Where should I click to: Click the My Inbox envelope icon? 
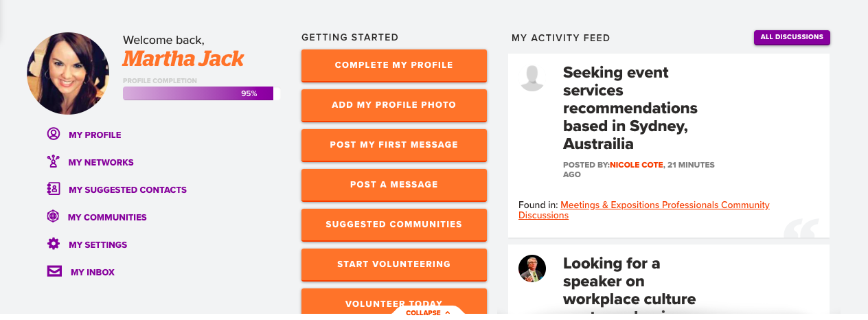coord(54,271)
